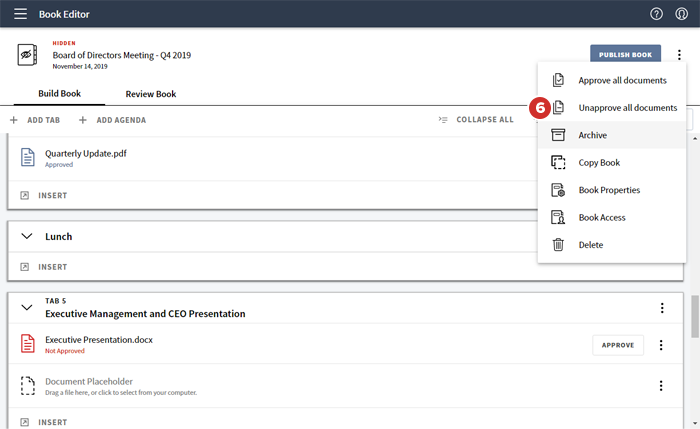Click the Book Properties icon

click(559, 190)
